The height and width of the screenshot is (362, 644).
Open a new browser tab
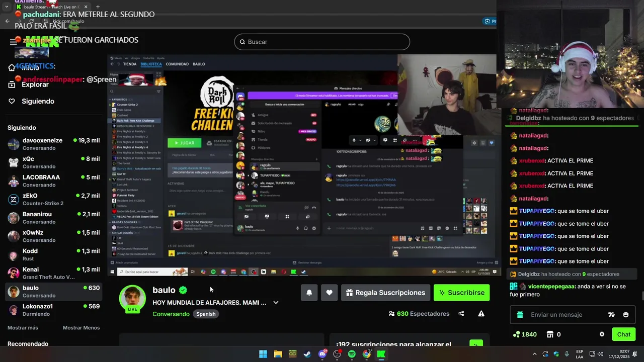pyautogui.click(x=98, y=7)
